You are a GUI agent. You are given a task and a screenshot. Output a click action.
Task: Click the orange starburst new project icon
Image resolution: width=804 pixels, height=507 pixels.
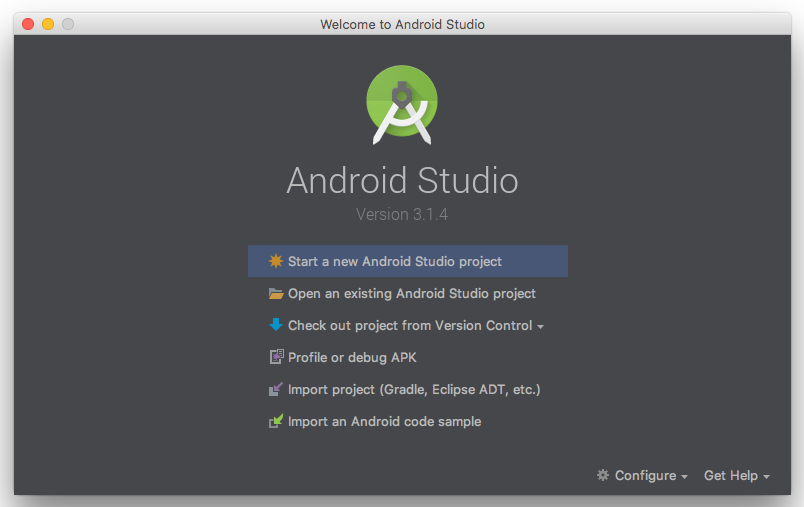(276, 261)
